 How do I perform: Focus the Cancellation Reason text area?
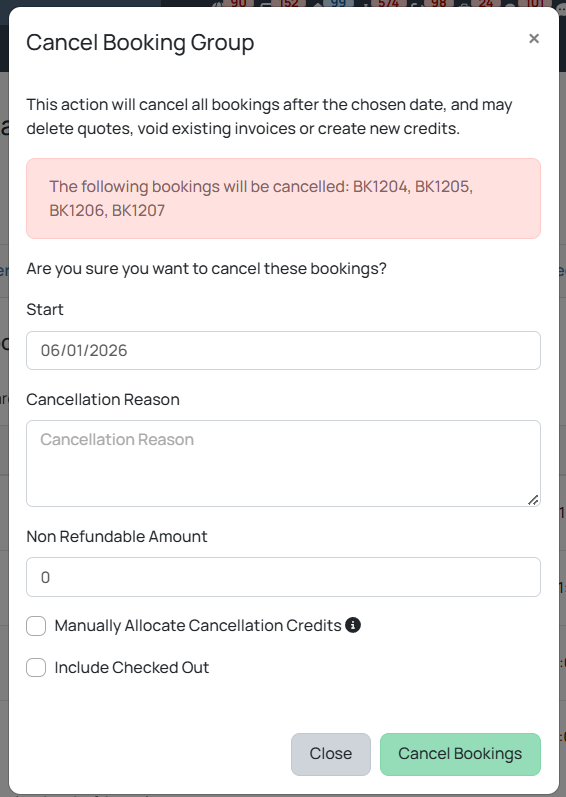(x=284, y=463)
